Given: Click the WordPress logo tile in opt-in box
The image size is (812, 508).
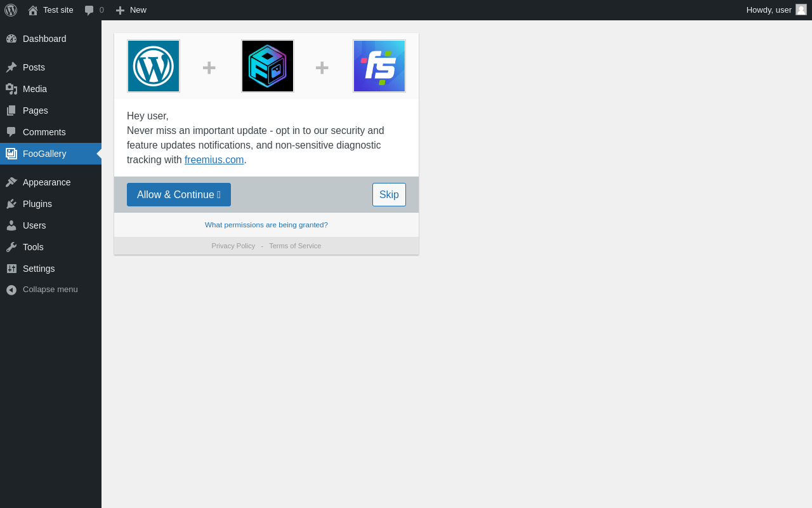Looking at the screenshot, I should click(154, 66).
